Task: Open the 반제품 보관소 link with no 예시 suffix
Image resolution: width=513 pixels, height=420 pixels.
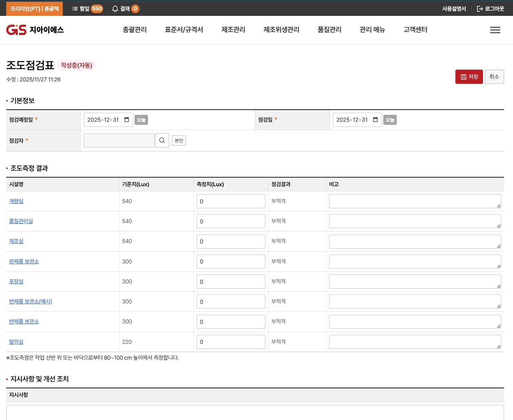Action: coord(24,321)
